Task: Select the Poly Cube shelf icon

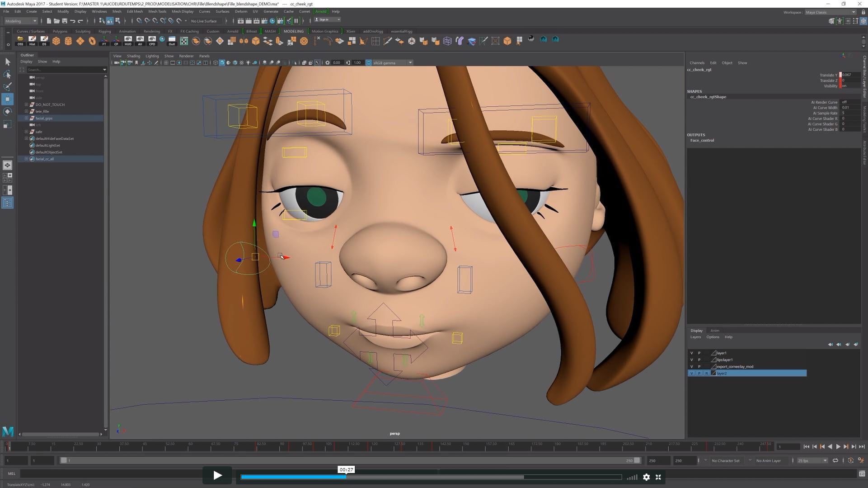Action: (x=56, y=41)
